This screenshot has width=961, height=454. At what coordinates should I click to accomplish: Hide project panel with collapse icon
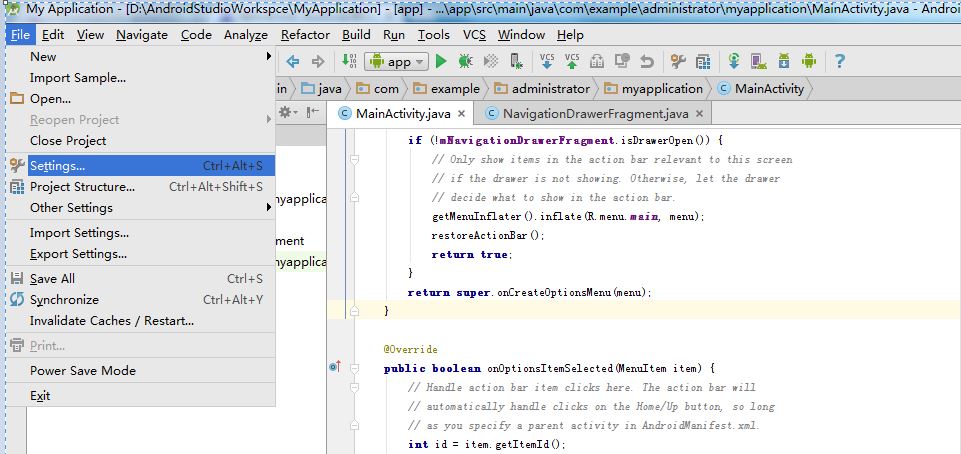click(313, 113)
